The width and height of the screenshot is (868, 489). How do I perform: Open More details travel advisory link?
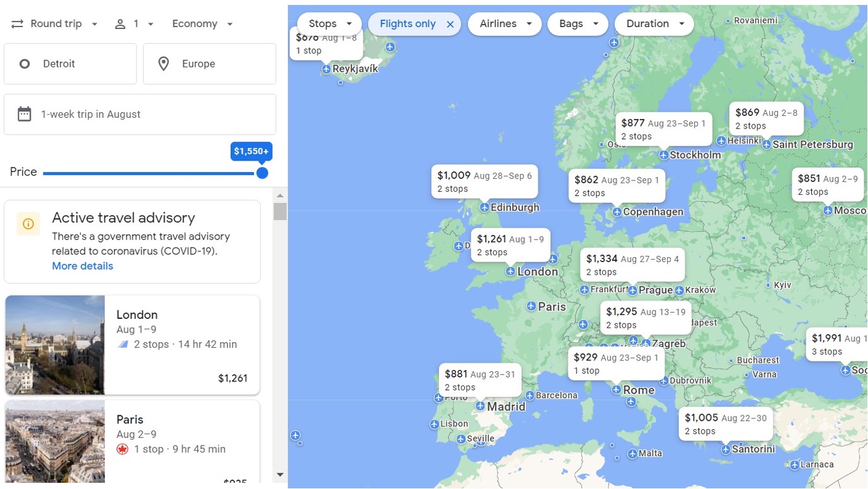click(83, 266)
